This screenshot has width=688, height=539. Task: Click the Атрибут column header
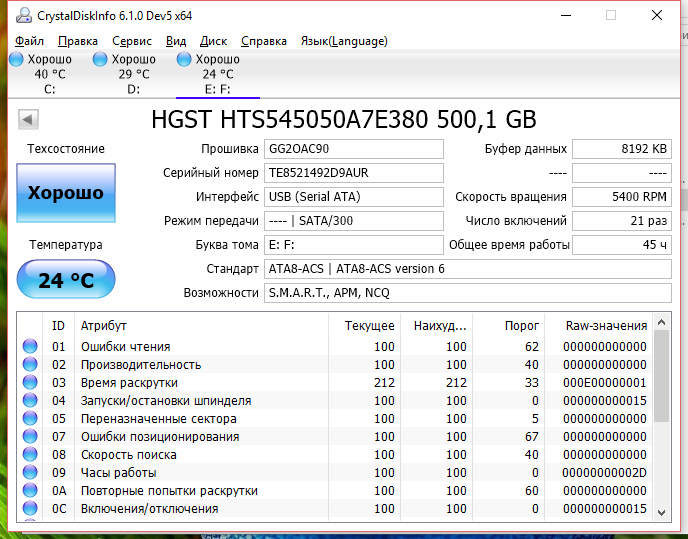(201, 326)
